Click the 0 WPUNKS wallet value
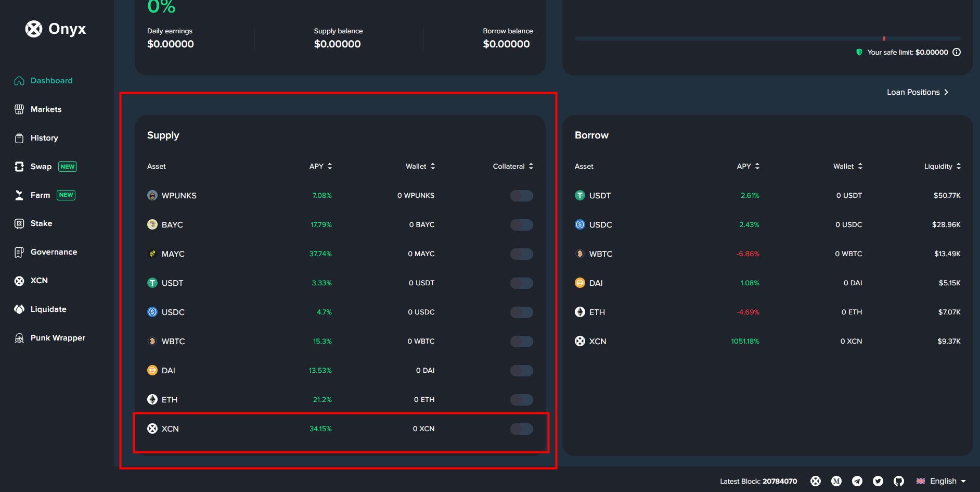This screenshot has height=492, width=980. click(x=416, y=196)
